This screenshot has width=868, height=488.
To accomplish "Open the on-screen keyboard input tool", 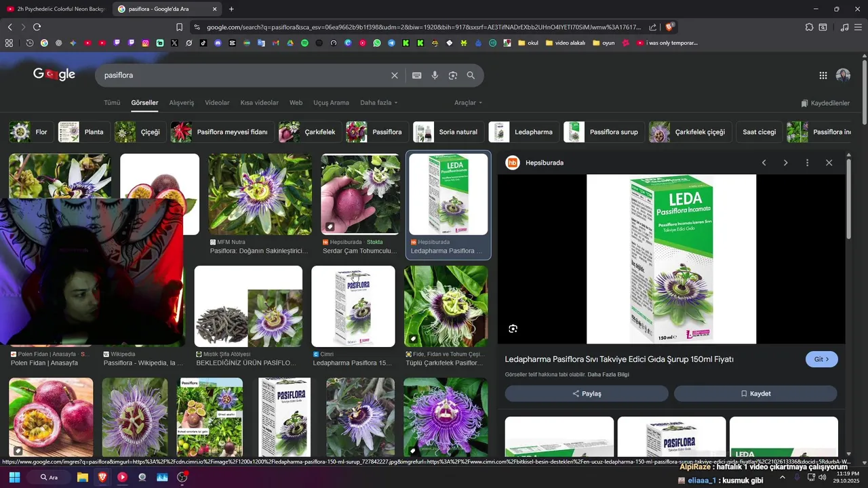I will point(416,75).
